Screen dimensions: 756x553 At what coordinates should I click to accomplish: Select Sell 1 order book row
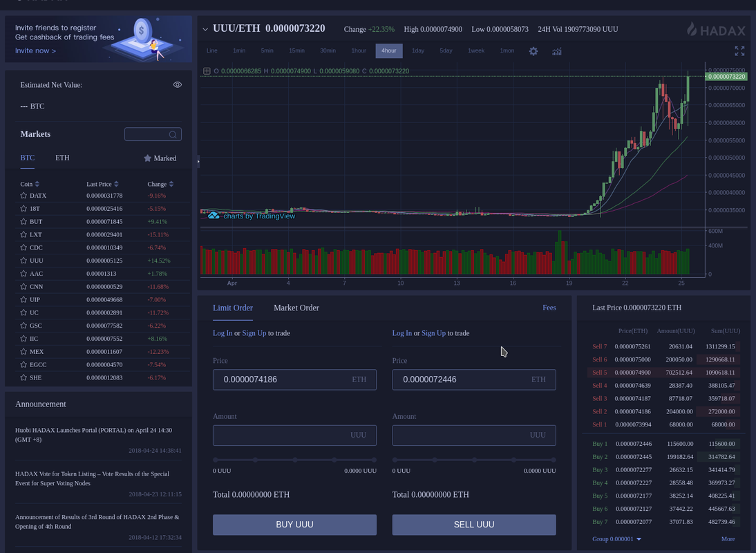coord(663,424)
